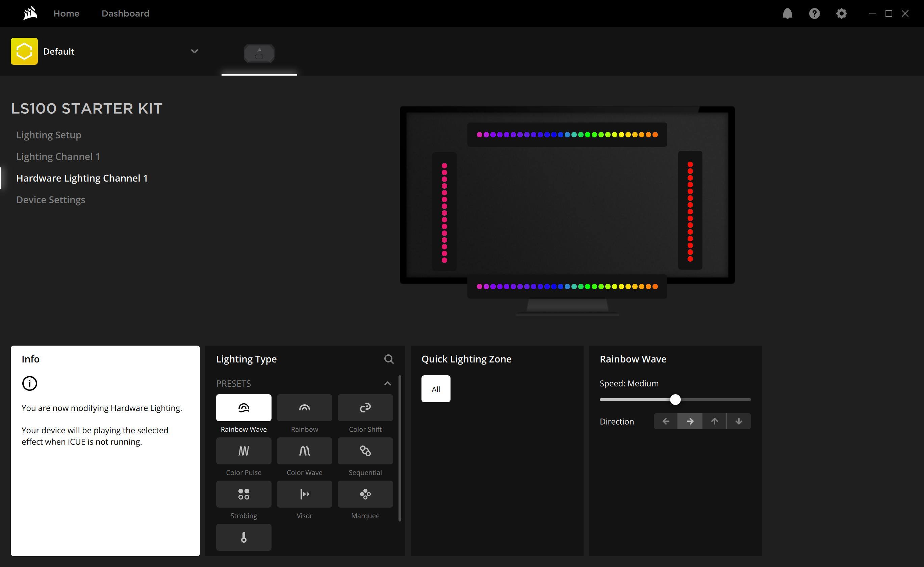Screen dimensions: 924x567
Task: Collapse the PRESETS section
Action: [387, 384]
